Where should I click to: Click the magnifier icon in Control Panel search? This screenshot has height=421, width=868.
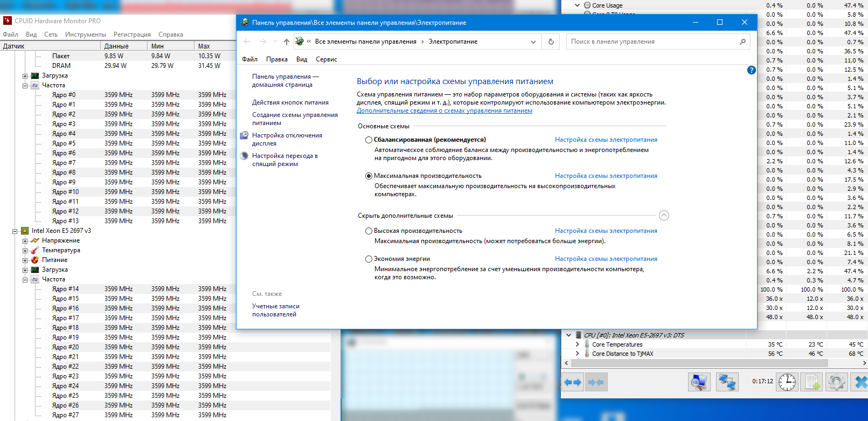(x=742, y=42)
